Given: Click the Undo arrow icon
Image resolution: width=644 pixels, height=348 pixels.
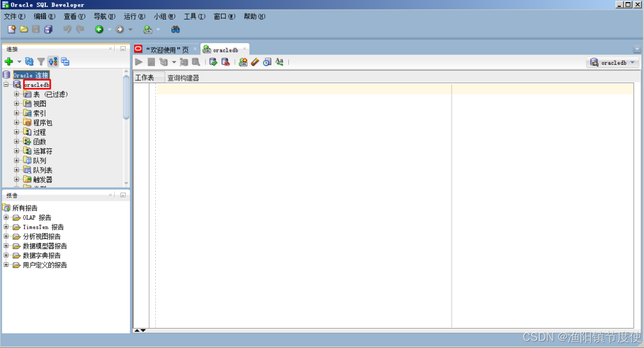Looking at the screenshot, I should 67,29.
